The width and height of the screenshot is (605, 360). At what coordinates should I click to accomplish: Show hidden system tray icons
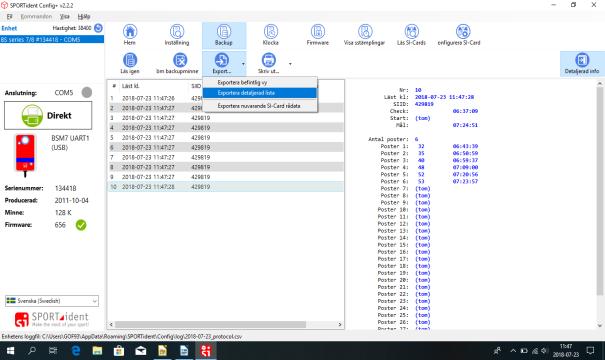513,351
